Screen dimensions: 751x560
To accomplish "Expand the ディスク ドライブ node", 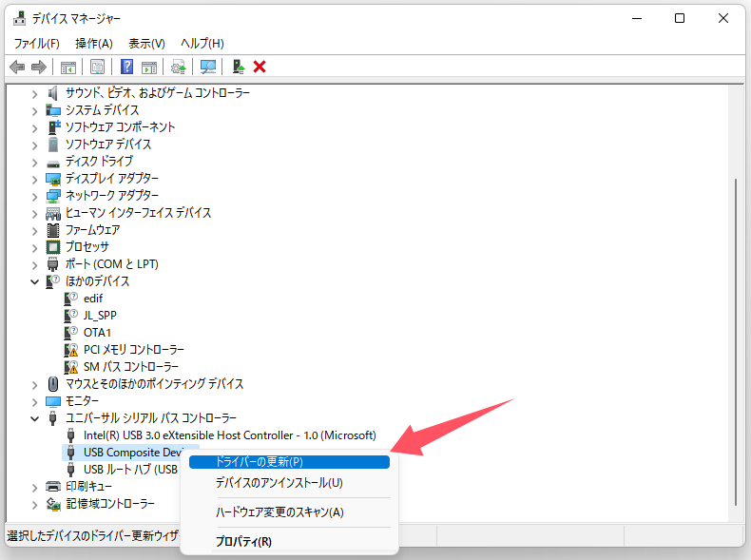I will pyautogui.click(x=34, y=163).
